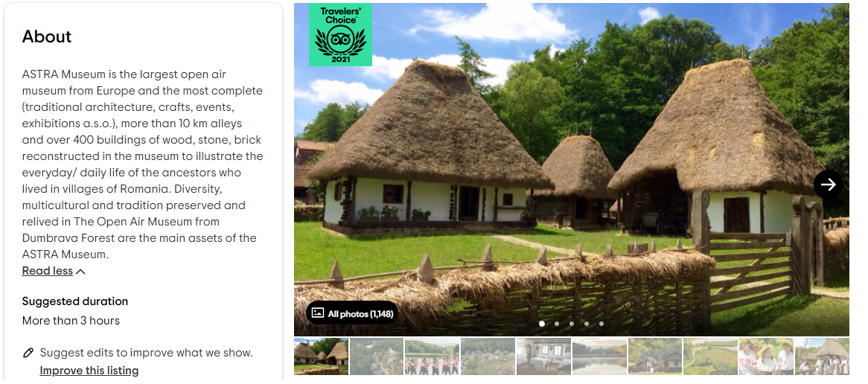The width and height of the screenshot is (868, 384).
Task: Click the next photo arrow button
Action: pyautogui.click(x=828, y=185)
